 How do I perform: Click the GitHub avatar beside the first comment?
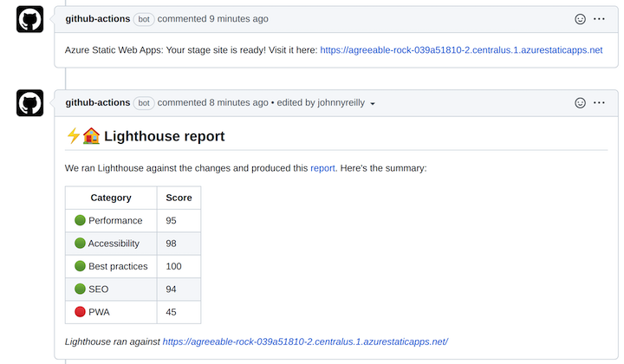pyautogui.click(x=29, y=19)
